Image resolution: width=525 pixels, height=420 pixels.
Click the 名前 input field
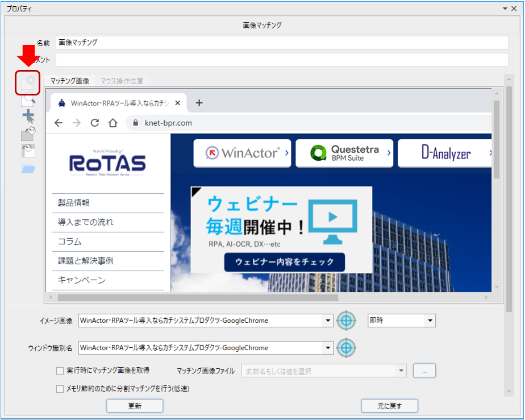click(282, 43)
